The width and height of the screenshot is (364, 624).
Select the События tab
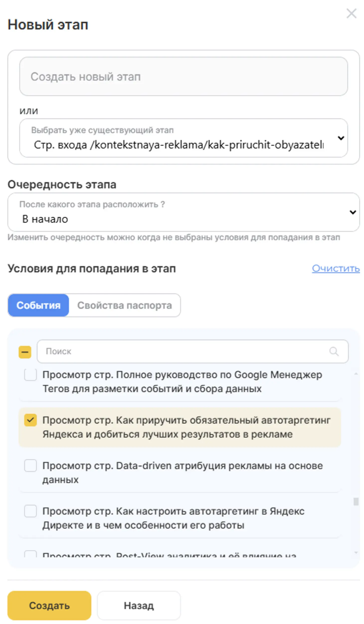(38, 305)
